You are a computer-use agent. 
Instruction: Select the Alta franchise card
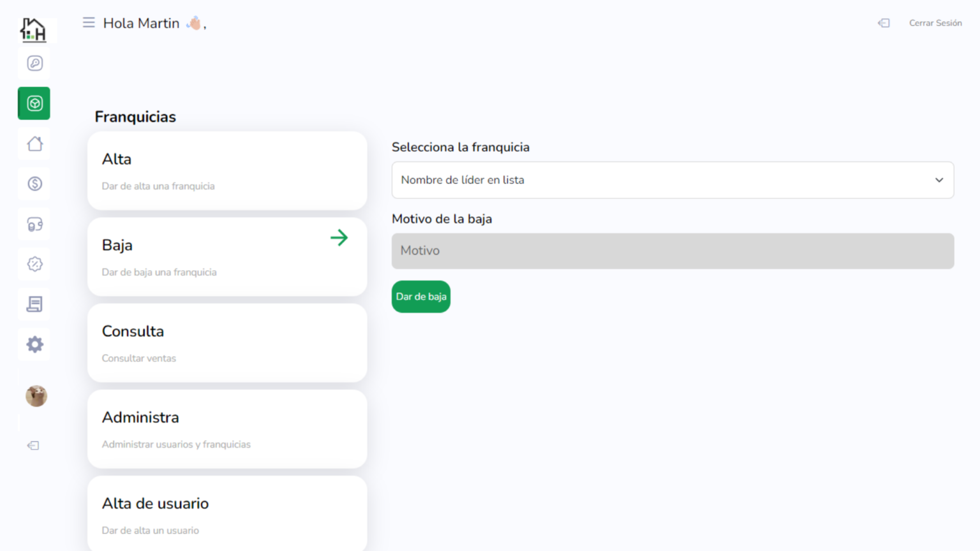click(x=227, y=171)
